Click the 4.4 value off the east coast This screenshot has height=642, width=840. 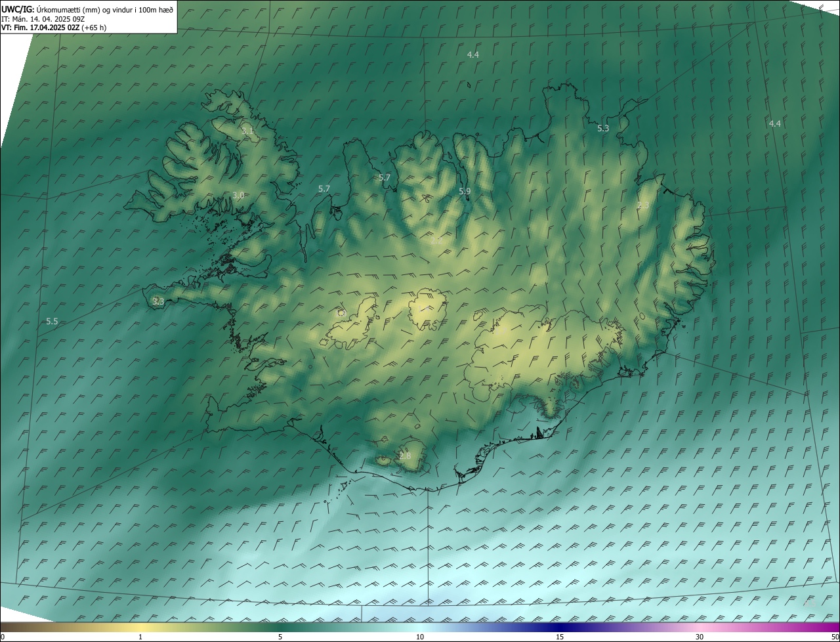click(x=774, y=123)
